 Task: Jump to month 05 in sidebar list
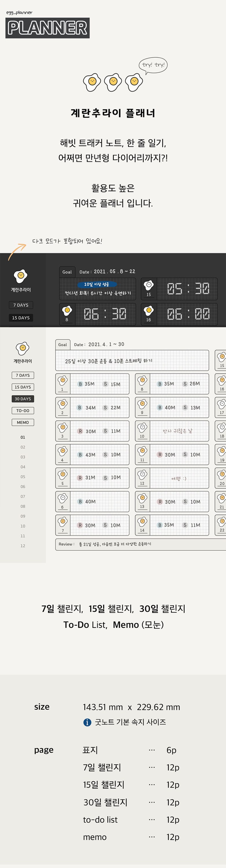23,477
